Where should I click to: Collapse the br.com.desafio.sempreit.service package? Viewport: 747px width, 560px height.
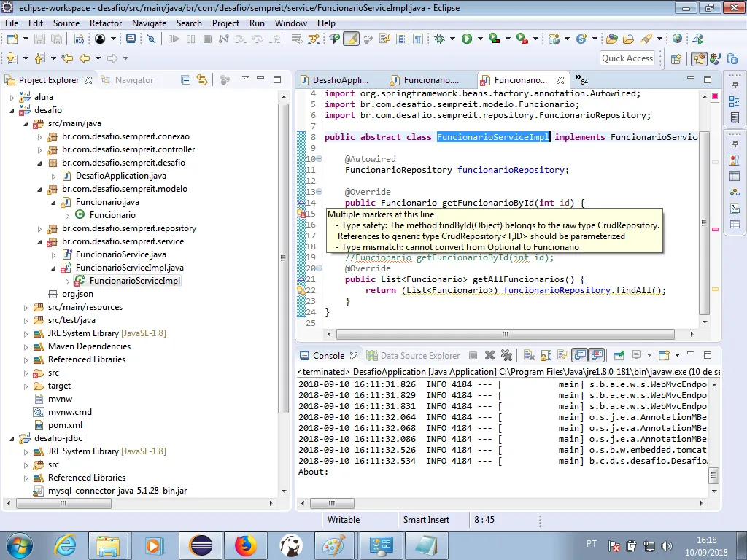[x=40, y=241]
